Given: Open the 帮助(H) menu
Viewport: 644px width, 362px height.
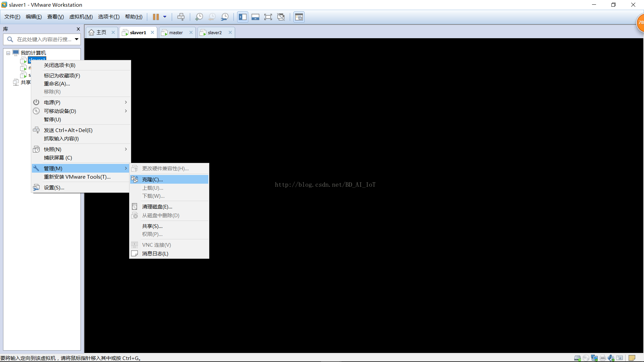Looking at the screenshot, I should (133, 17).
